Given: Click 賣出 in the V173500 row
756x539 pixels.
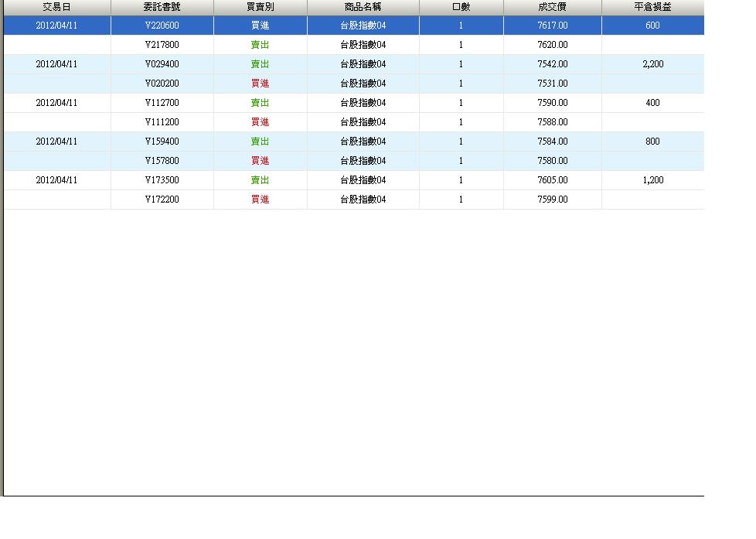Looking at the screenshot, I should click(261, 180).
